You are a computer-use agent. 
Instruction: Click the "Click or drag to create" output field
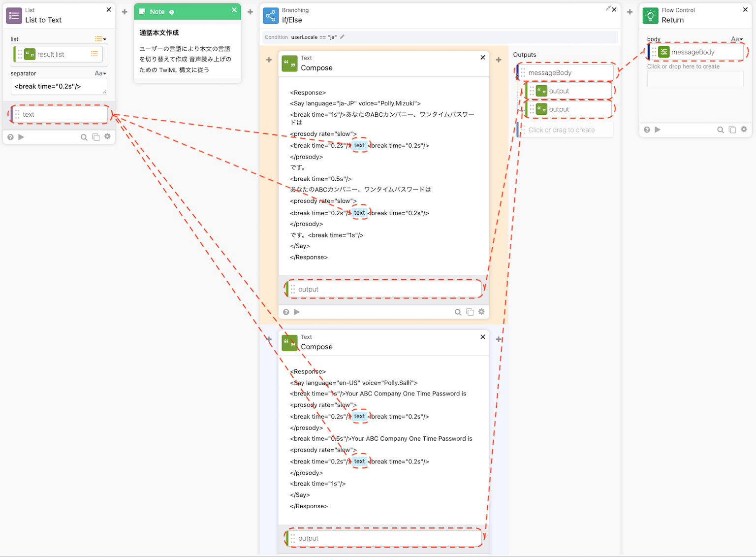(566, 130)
